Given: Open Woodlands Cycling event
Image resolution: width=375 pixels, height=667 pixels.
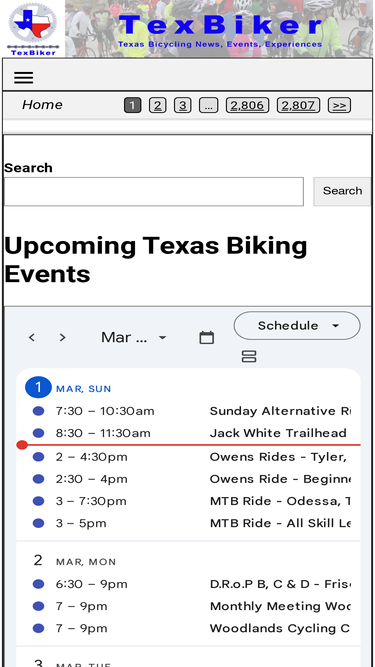Looking at the screenshot, I should 280,628.
